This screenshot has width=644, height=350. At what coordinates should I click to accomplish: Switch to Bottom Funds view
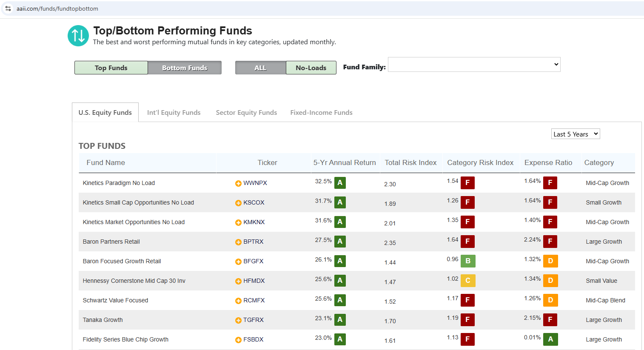pos(185,68)
